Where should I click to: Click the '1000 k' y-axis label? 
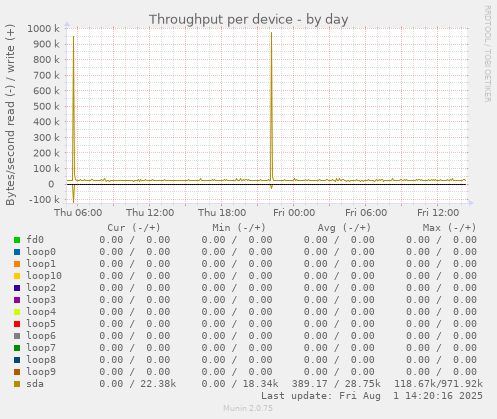point(43,29)
